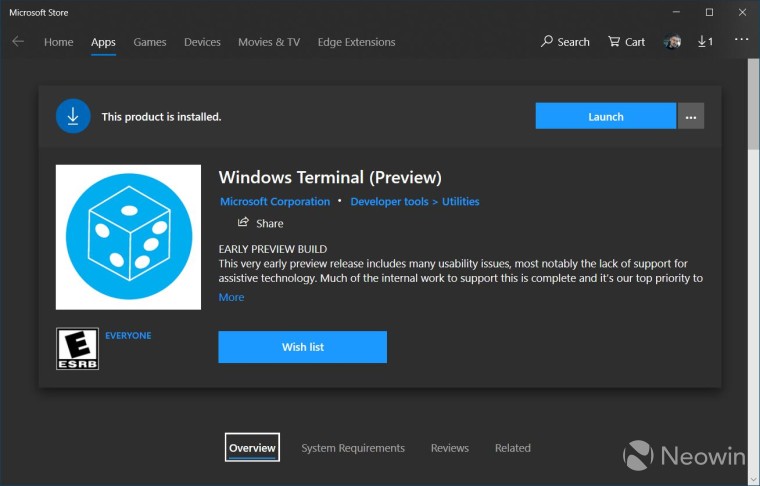Click the 'EARLY PREVIEW BUILD' heading text
This screenshot has width=760, height=486.
[273, 249]
